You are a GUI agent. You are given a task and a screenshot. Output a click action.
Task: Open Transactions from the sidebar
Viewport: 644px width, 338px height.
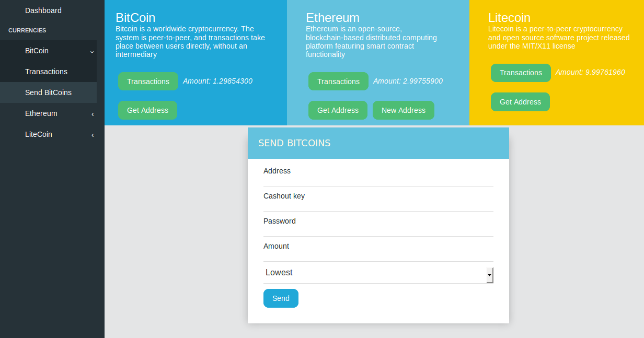[x=47, y=72]
